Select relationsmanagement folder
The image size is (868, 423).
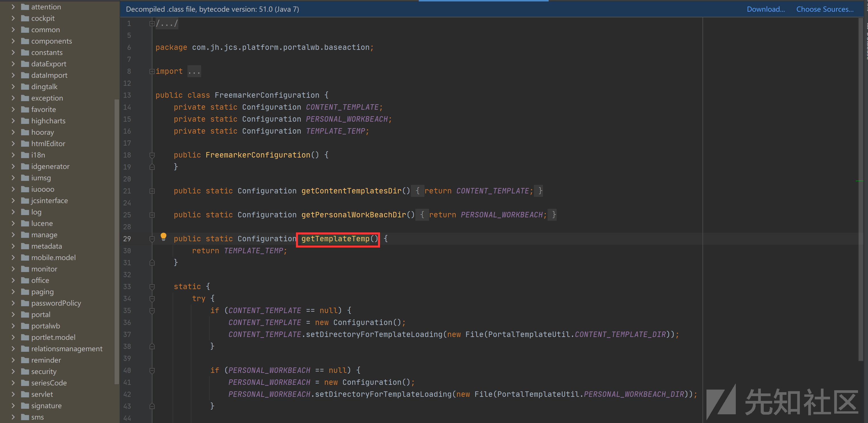[67, 348]
